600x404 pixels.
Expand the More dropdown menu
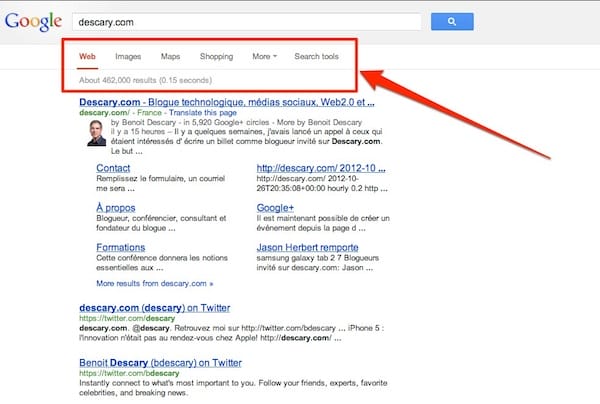(x=264, y=56)
